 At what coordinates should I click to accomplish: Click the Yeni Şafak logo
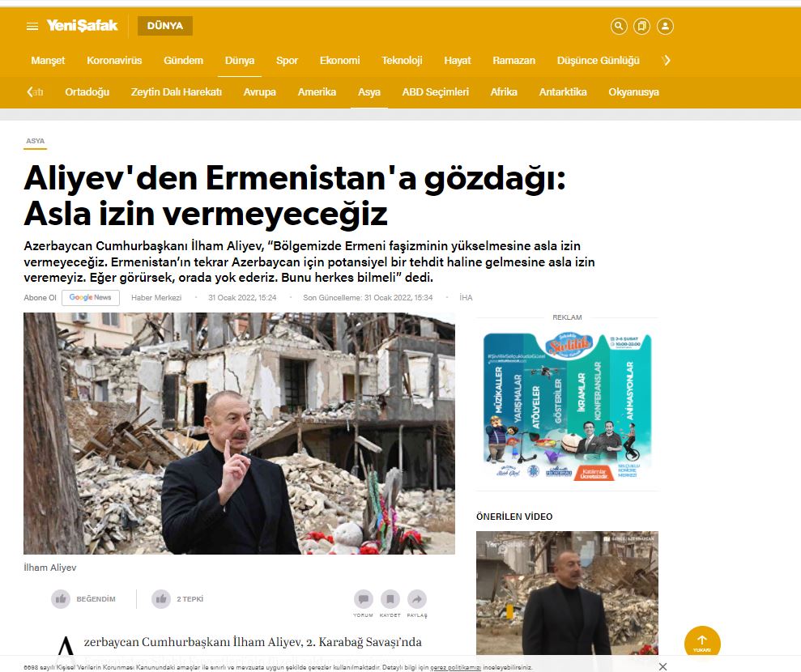(82, 26)
